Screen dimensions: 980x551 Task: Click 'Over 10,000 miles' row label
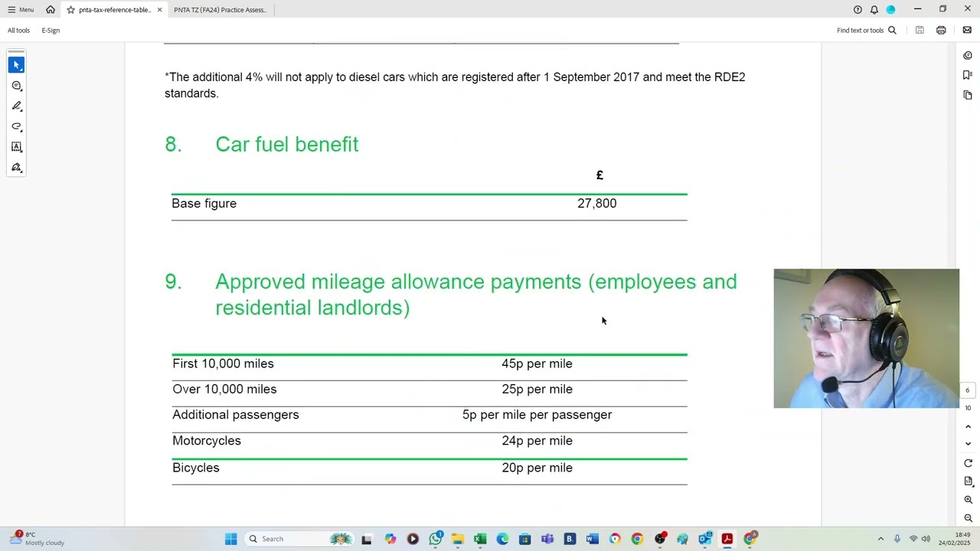(x=224, y=390)
